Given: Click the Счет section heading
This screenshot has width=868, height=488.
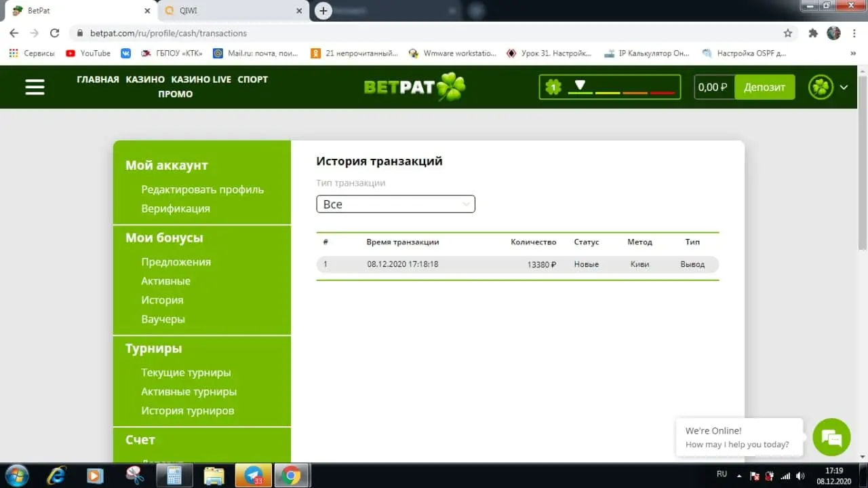Looking at the screenshot, I should click(140, 440).
